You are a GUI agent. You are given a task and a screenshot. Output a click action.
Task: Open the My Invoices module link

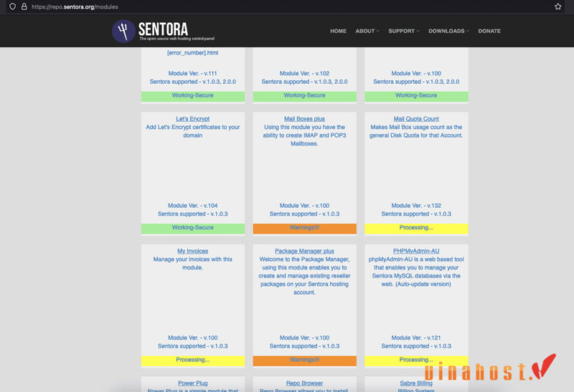(x=192, y=252)
